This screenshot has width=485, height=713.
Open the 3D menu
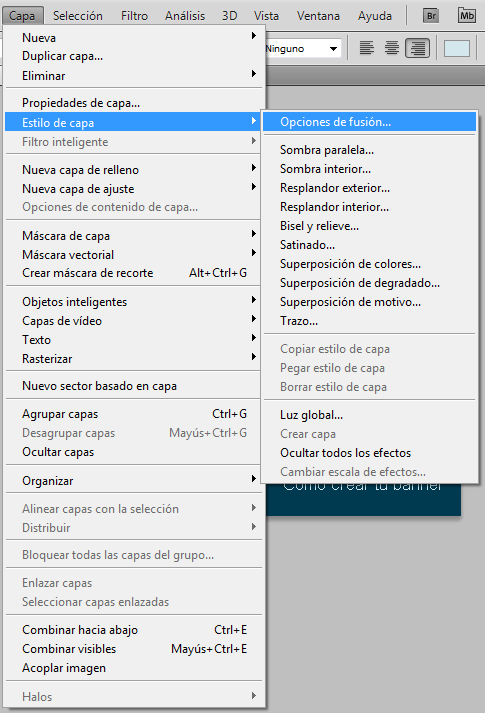coord(230,16)
